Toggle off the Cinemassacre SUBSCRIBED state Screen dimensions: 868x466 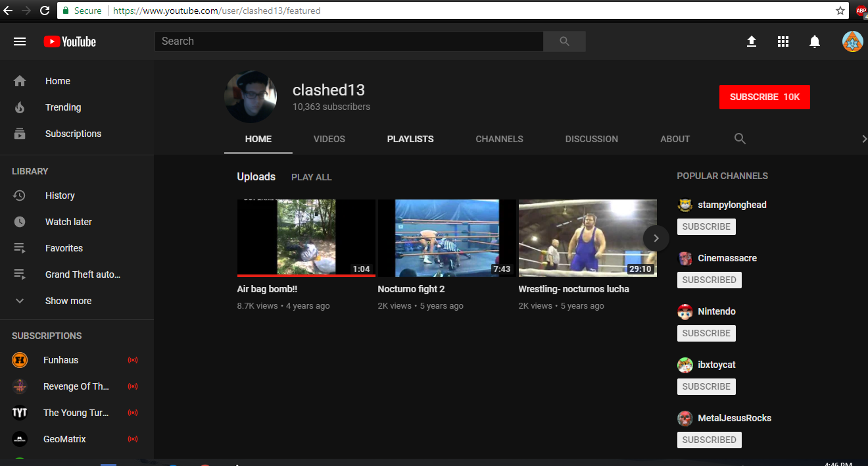click(709, 280)
